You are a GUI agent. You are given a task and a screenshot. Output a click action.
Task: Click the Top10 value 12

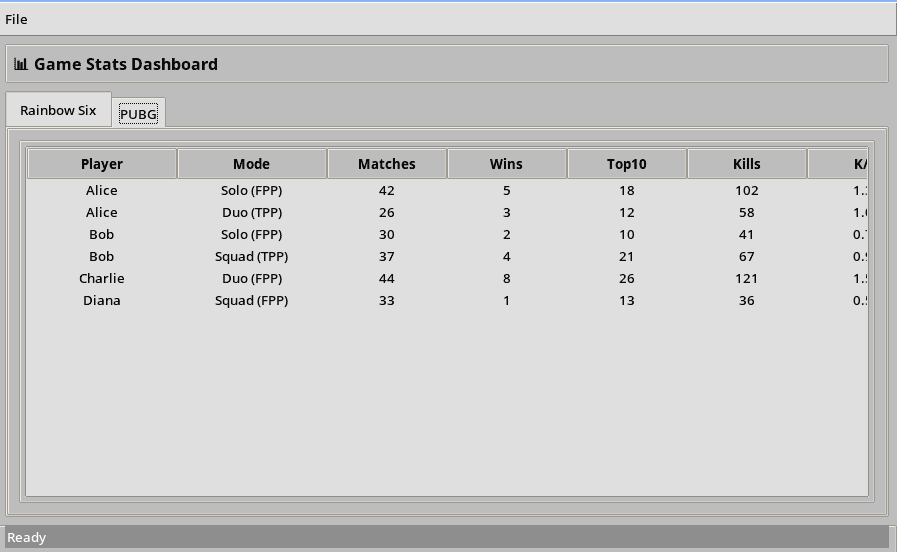point(626,212)
